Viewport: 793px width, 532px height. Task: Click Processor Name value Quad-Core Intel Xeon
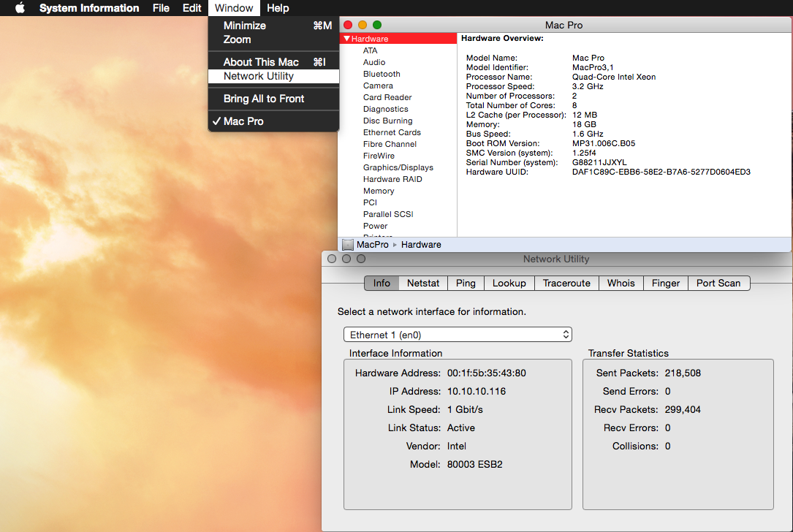(x=614, y=77)
